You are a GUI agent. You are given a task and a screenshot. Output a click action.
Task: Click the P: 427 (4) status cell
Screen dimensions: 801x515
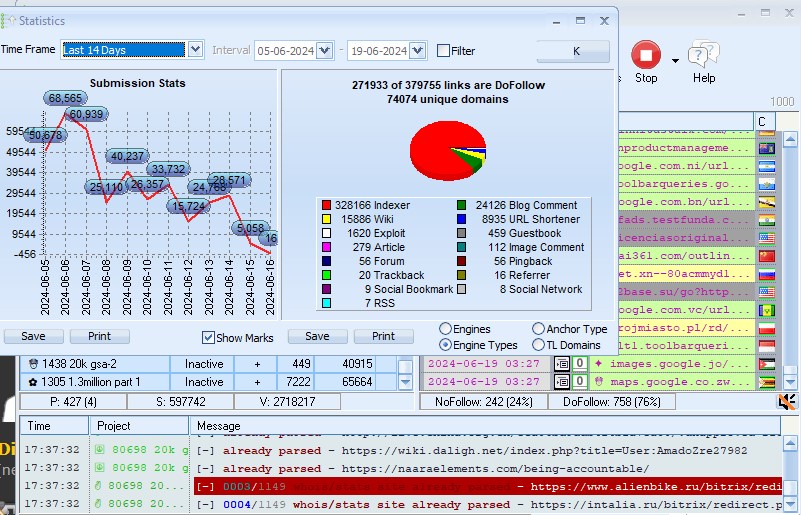(73, 402)
